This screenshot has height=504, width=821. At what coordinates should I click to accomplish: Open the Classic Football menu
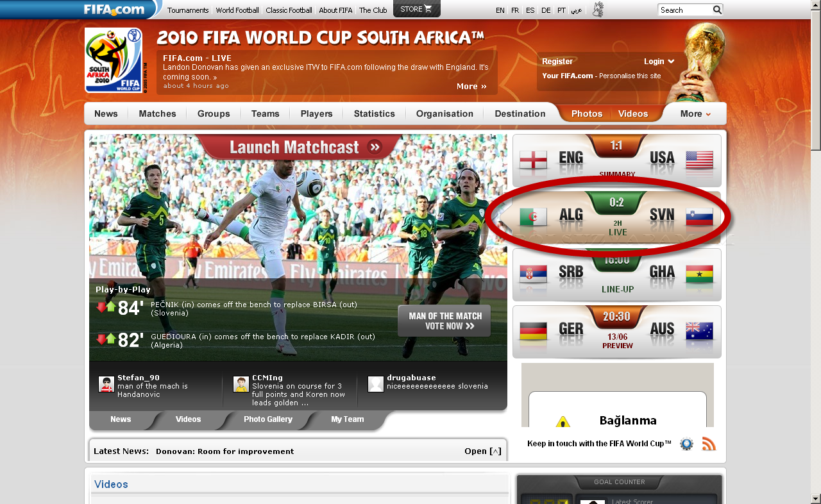tap(289, 10)
